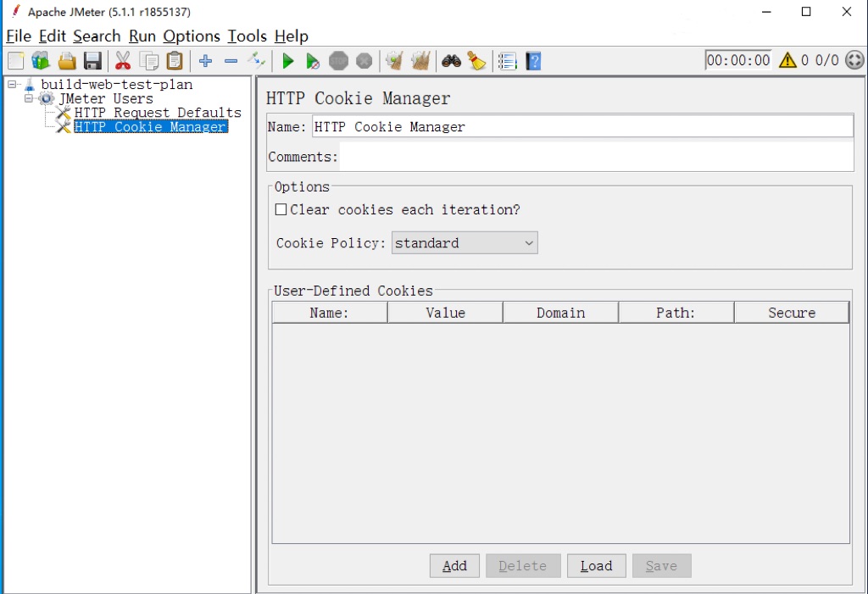Select HTTP Request Defaults in tree
This screenshot has width=868, height=594.
(x=158, y=113)
